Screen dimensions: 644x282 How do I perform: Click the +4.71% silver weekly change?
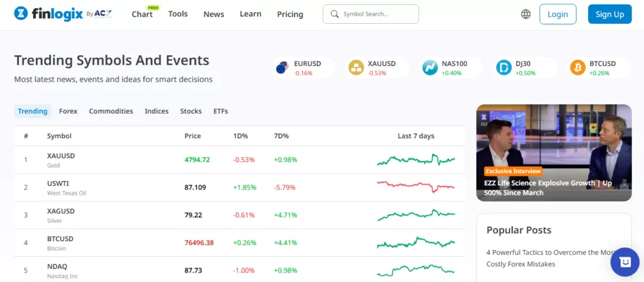(x=285, y=215)
